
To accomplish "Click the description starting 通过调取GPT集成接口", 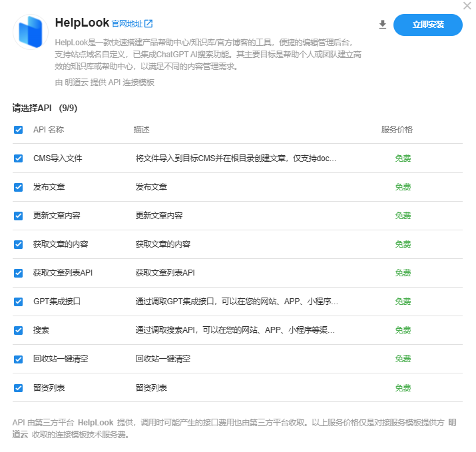I will click(237, 302).
